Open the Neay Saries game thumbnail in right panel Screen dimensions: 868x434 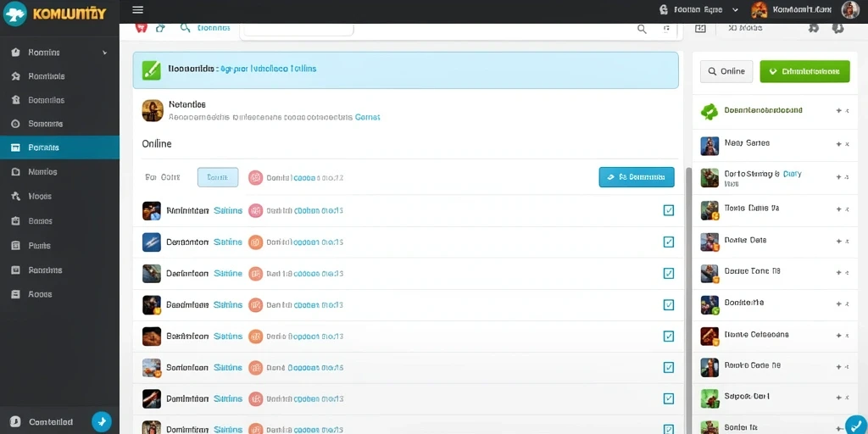pyautogui.click(x=709, y=146)
